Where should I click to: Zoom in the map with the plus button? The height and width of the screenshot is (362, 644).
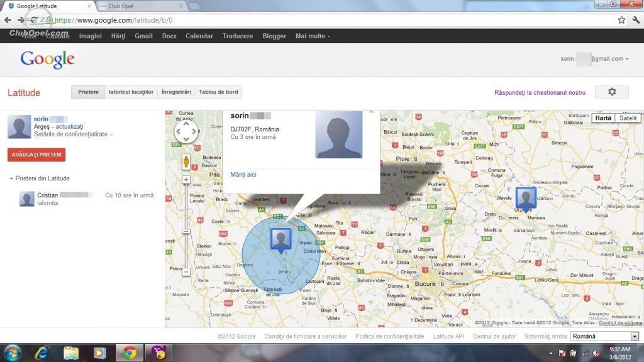(186, 179)
